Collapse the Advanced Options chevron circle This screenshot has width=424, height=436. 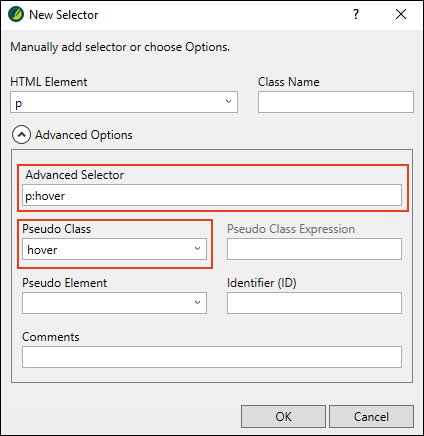pos(21,135)
